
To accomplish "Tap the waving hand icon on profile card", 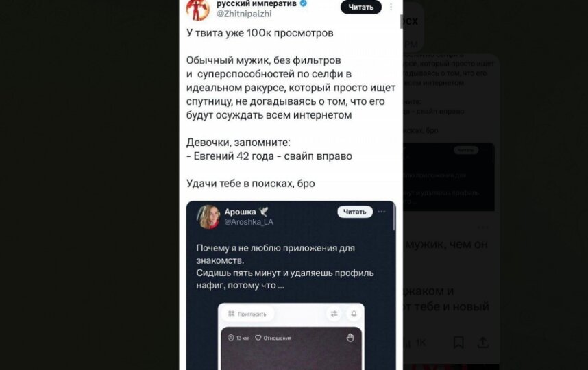I will (350, 337).
